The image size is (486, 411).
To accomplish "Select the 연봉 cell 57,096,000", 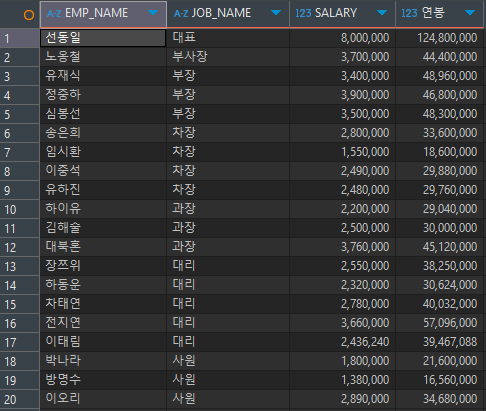I will 439,323.
